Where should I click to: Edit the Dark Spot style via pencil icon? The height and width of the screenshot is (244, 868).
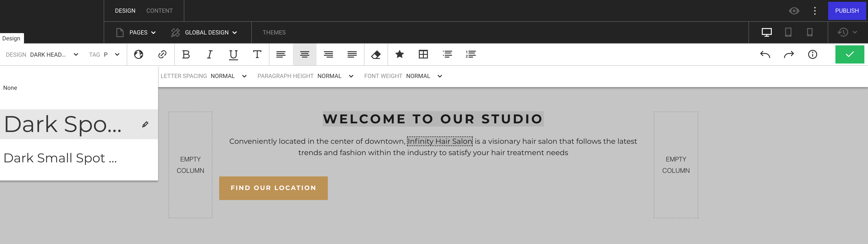[x=145, y=124]
